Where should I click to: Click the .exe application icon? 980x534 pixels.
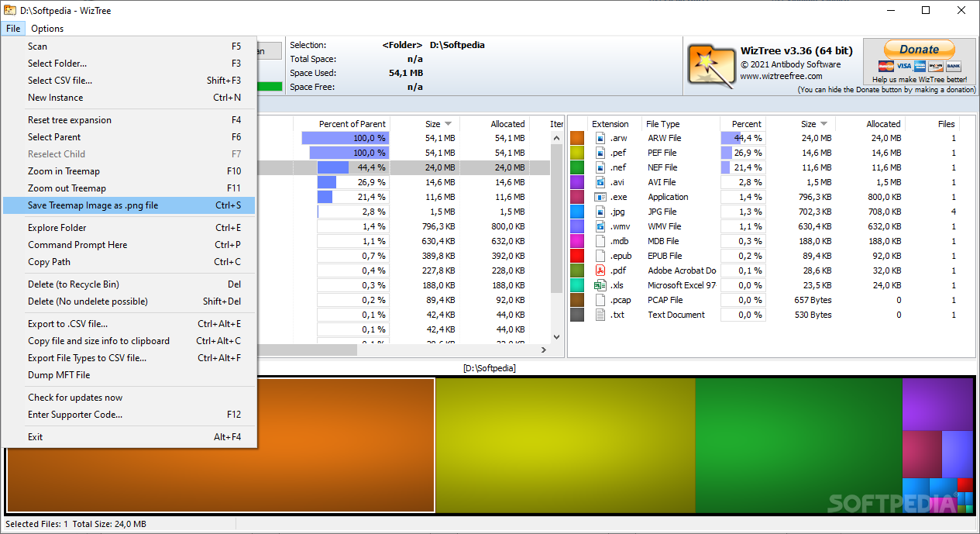[600, 197]
